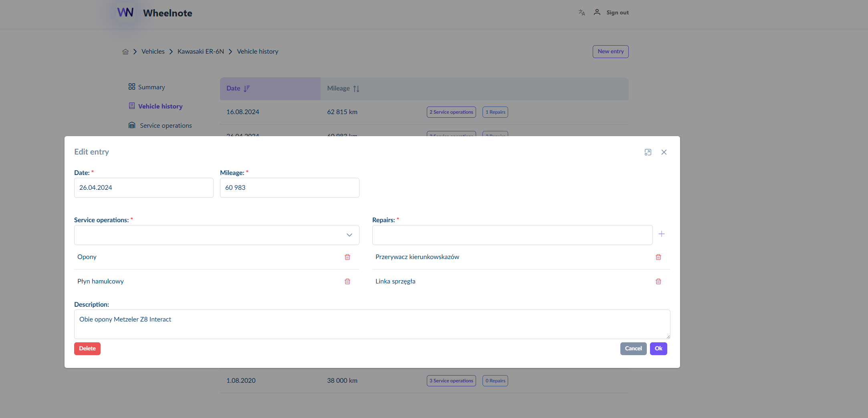868x418 pixels.
Task: Click the Cancel button
Action: click(633, 349)
